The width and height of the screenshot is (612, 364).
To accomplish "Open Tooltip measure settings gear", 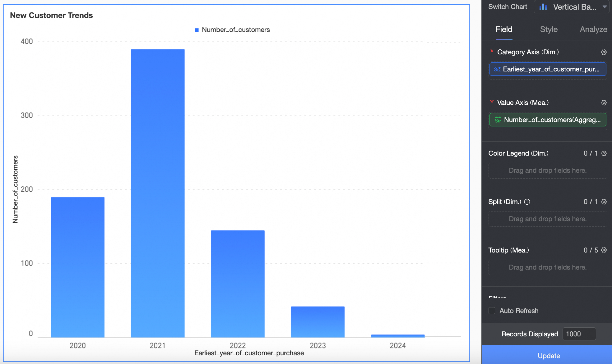I will (x=604, y=250).
